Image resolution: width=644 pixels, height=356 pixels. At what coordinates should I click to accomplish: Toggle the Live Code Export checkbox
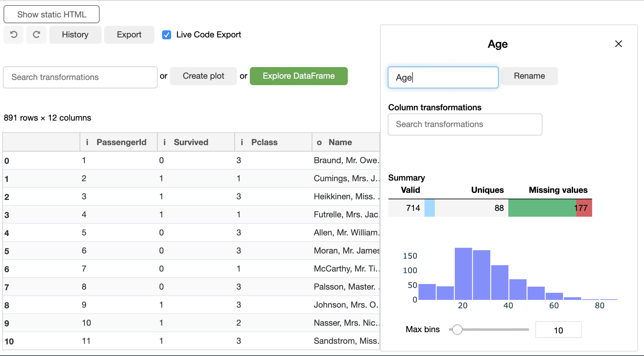(167, 35)
